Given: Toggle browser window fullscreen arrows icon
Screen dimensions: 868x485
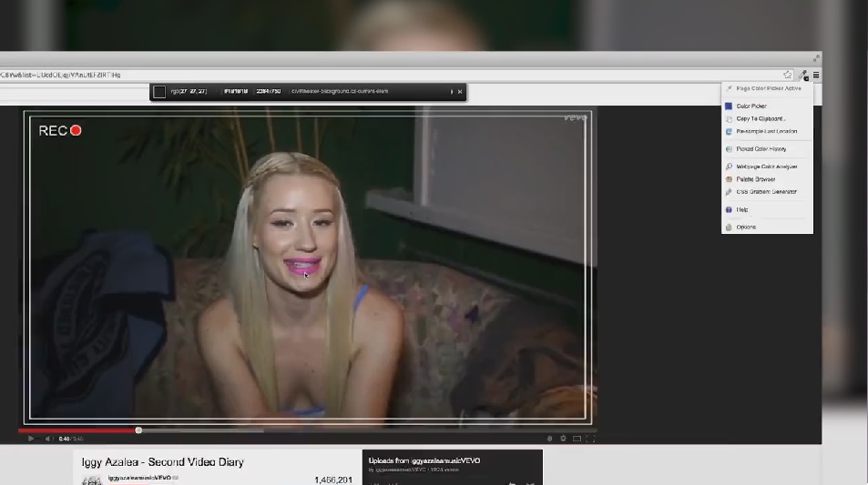Looking at the screenshot, I should 816,58.
